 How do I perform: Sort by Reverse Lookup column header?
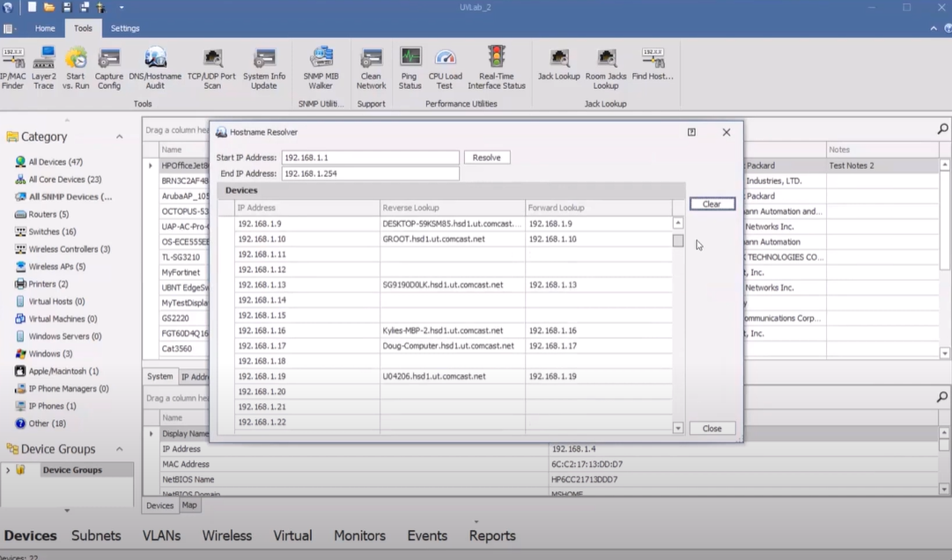(453, 208)
